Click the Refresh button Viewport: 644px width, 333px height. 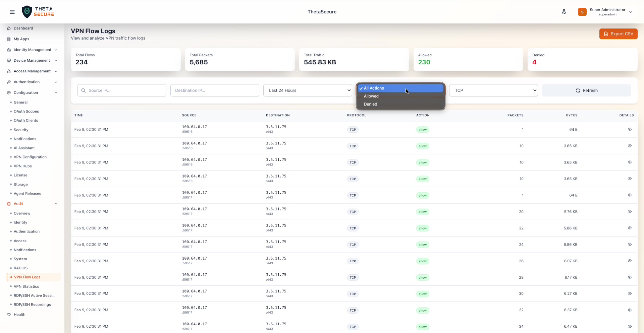pos(586,90)
